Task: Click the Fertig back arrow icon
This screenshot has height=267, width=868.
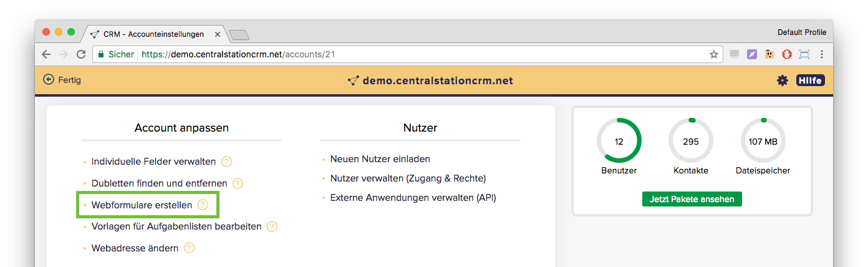Action: tap(49, 80)
